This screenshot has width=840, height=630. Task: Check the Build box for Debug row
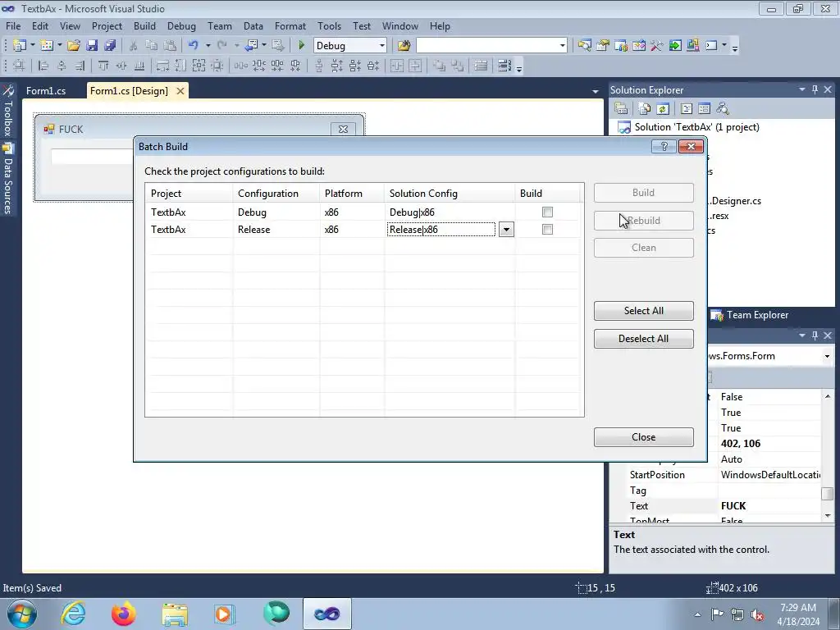point(547,212)
